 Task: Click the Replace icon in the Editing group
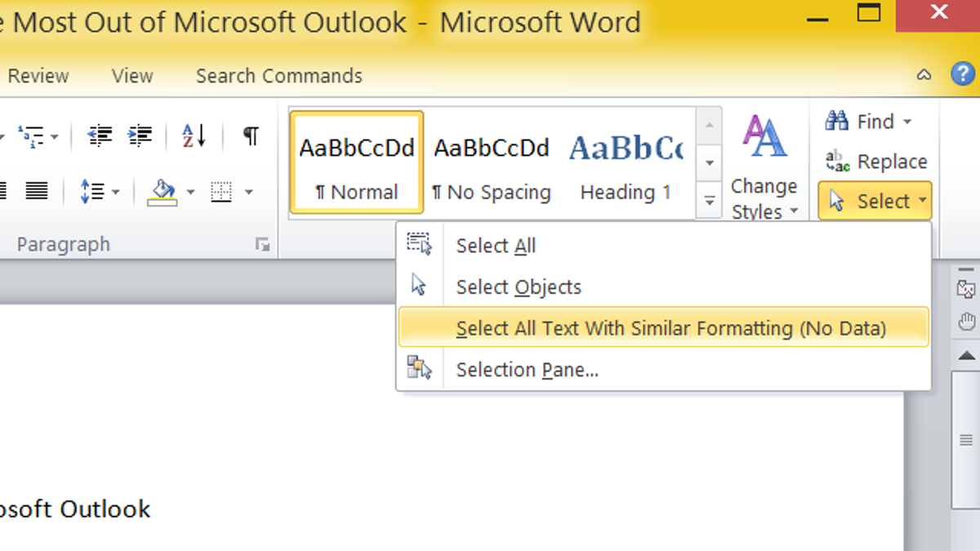click(x=837, y=161)
